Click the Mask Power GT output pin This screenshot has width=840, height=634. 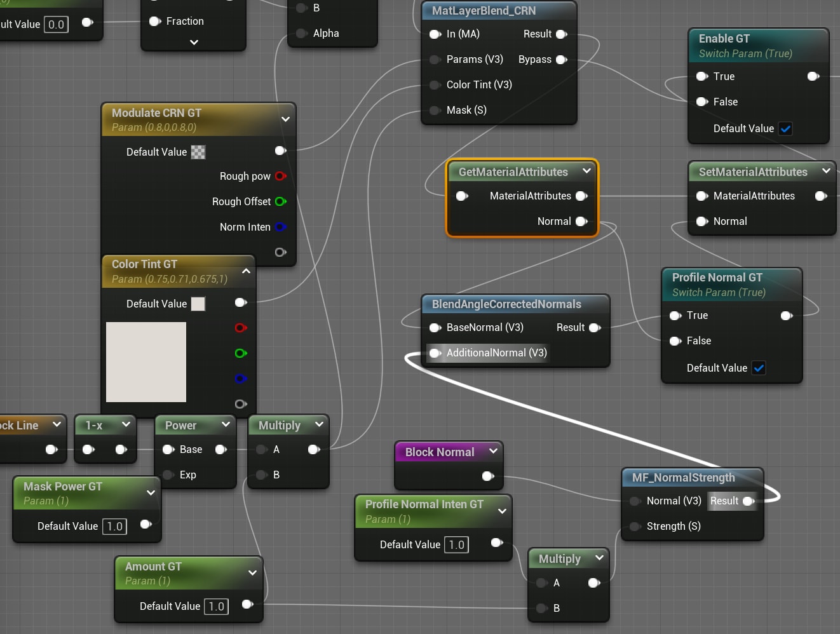(146, 524)
